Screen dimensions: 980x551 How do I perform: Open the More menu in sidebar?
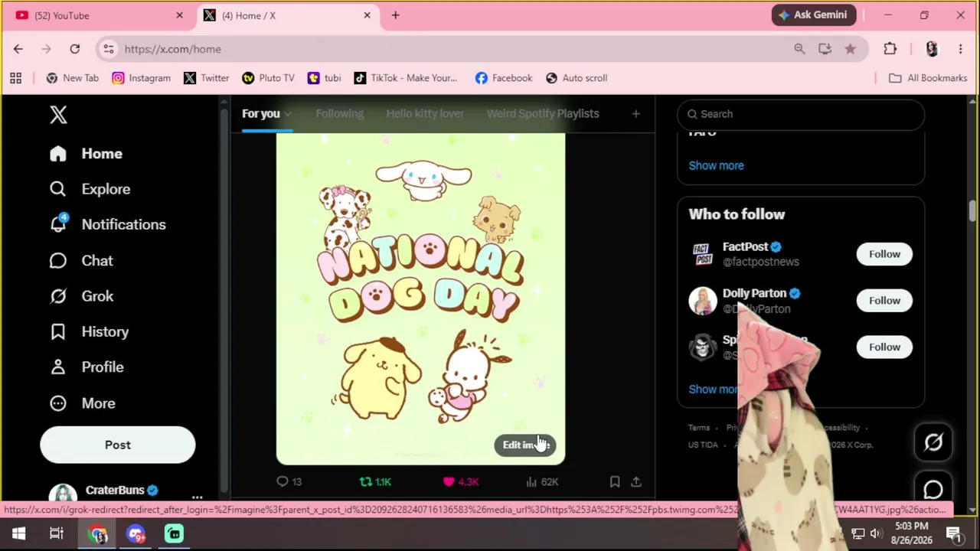click(82, 403)
